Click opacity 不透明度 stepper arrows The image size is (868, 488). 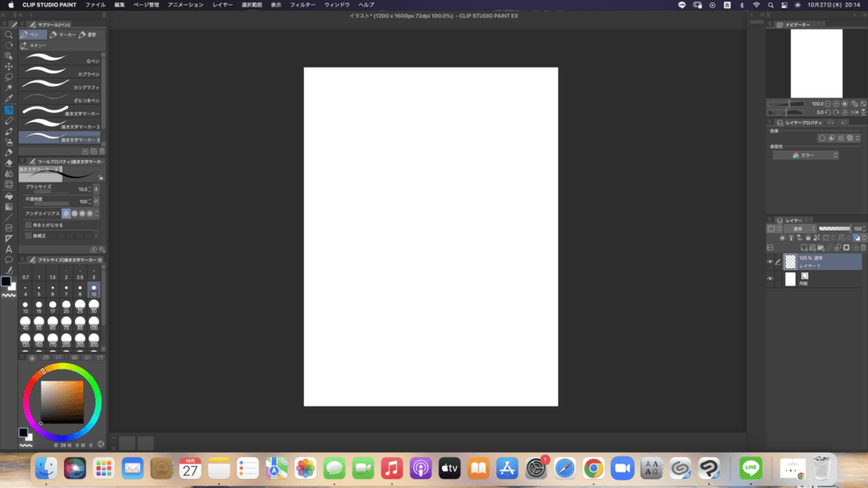click(90, 202)
